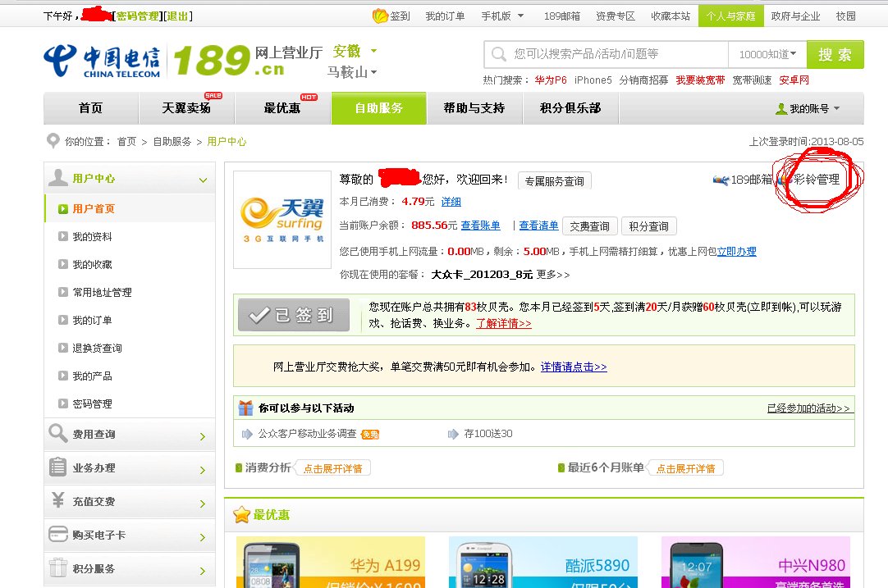Click the 签到 coin icon at top
888x588 pixels.
[x=378, y=15]
